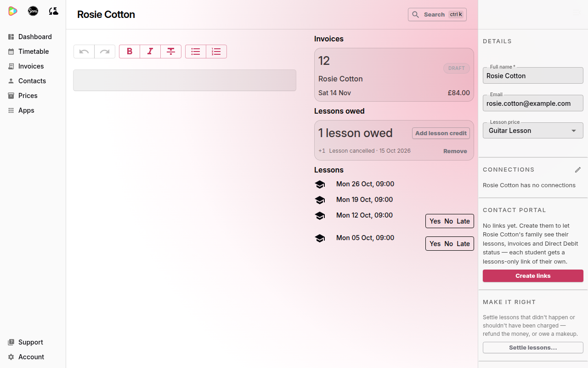
Task: Click the Search ctrl K button
Action: coord(437,15)
